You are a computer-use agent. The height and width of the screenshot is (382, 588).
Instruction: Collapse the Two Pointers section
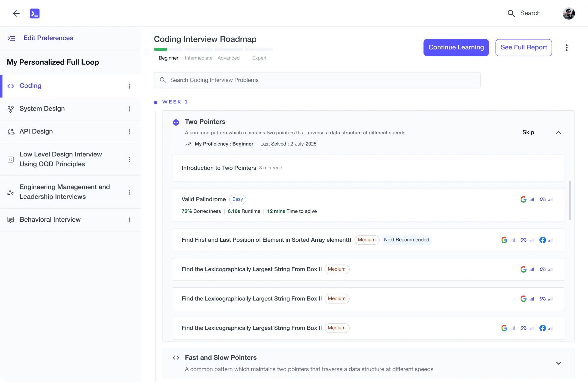558,133
